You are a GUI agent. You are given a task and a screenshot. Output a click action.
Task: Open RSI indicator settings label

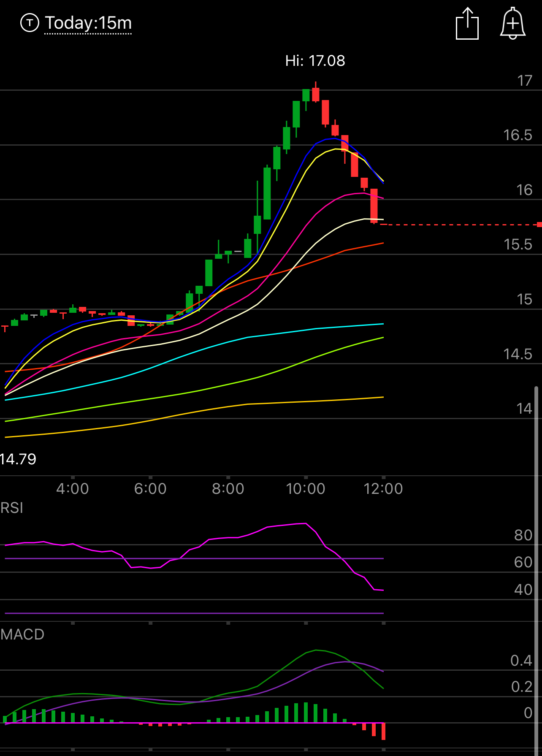click(x=12, y=508)
